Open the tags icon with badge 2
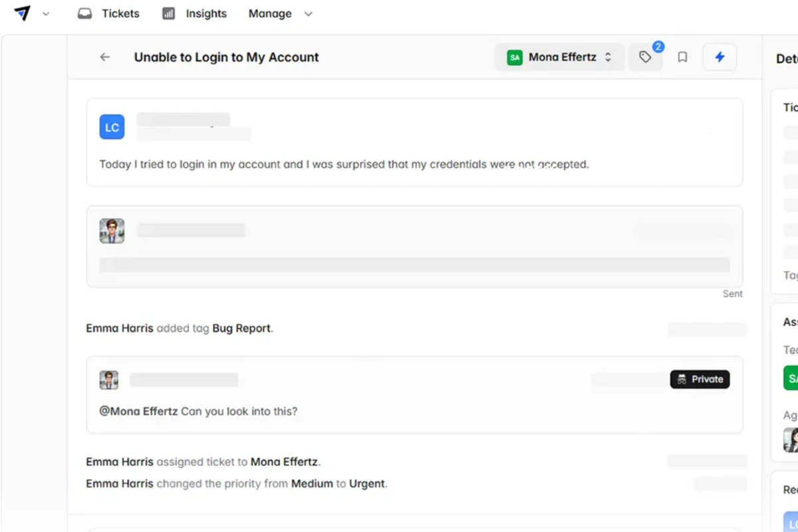Viewport: 798px width, 532px height. pyautogui.click(x=646, y=57)
